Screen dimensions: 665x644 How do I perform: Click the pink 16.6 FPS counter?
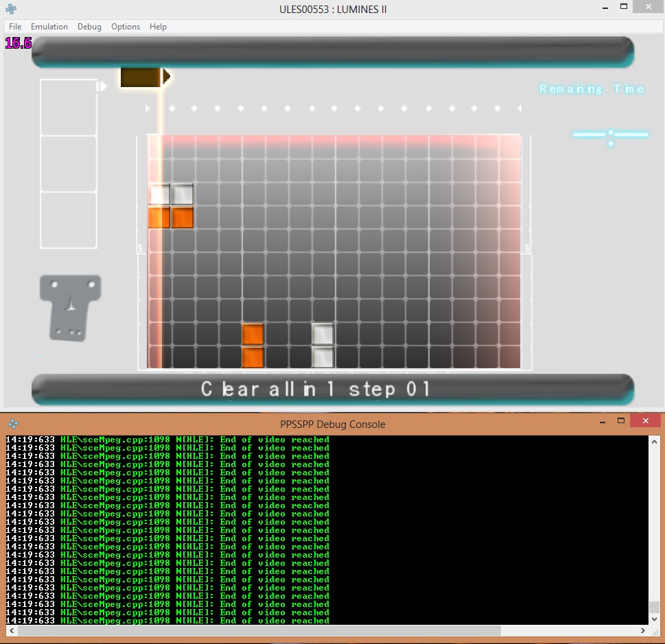pos(19,44)
